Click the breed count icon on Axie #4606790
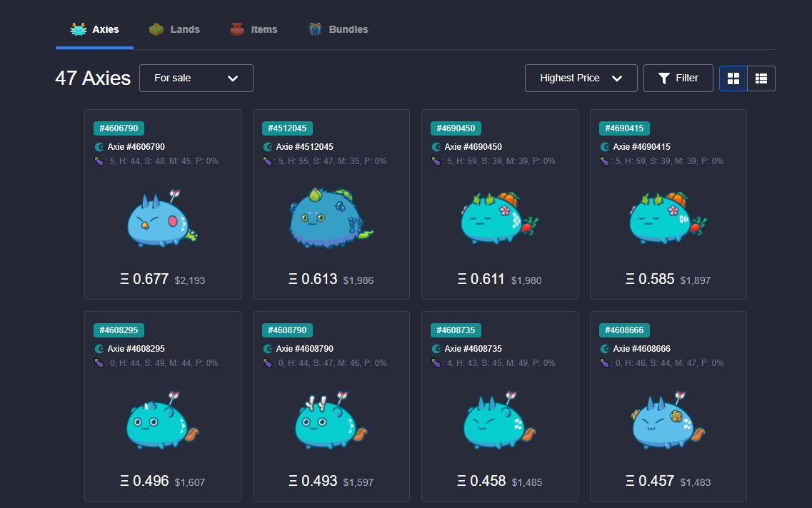Image resolution: width=812 pixels, height=508 pixels. [99, 161]
